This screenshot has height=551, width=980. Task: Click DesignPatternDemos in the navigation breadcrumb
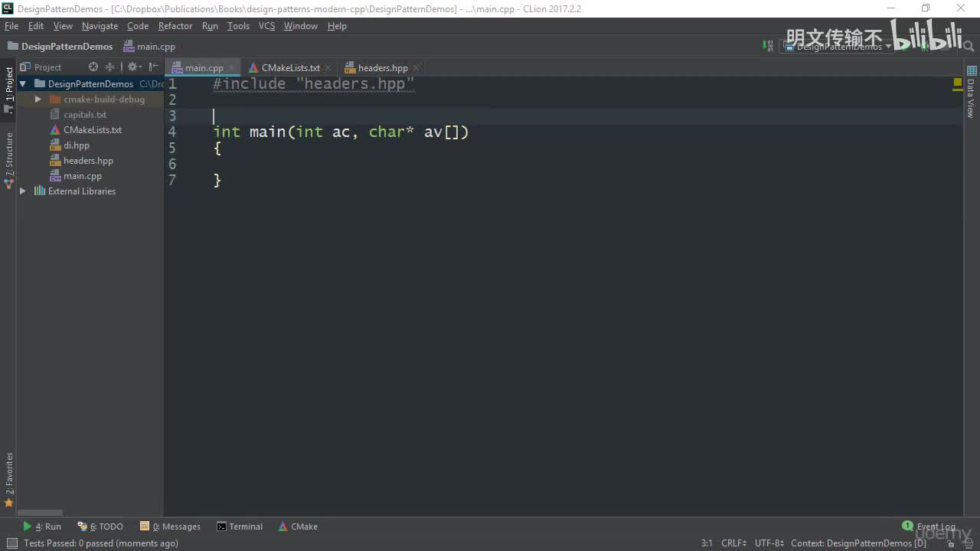coord(60,47)
